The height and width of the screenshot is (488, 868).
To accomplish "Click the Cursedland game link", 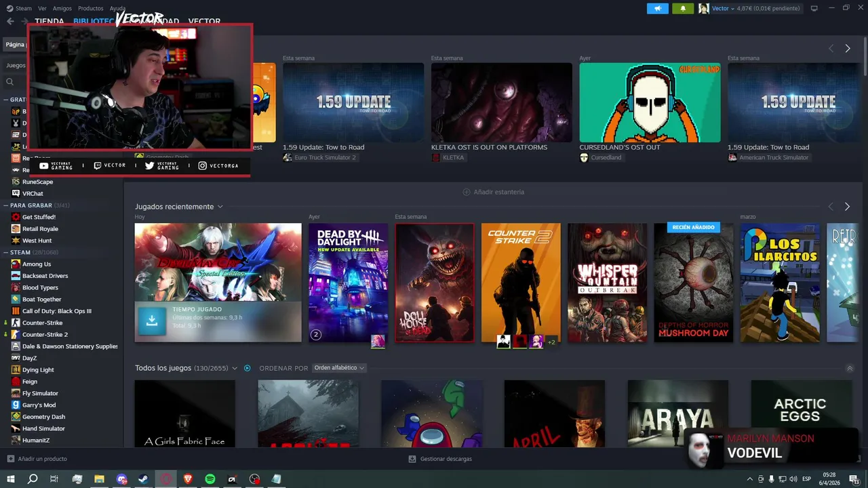I will click(x=600, y=157).
